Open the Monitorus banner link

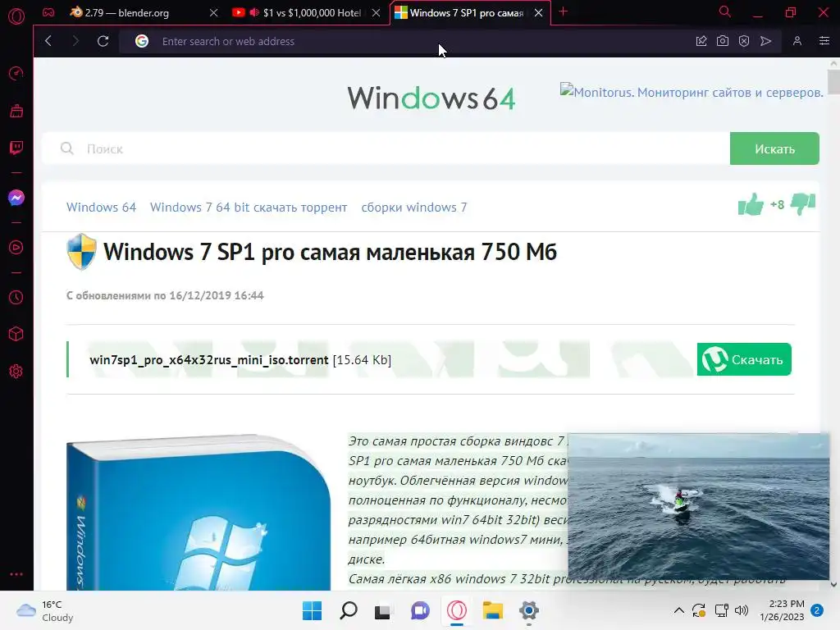(x=692, y=92)
